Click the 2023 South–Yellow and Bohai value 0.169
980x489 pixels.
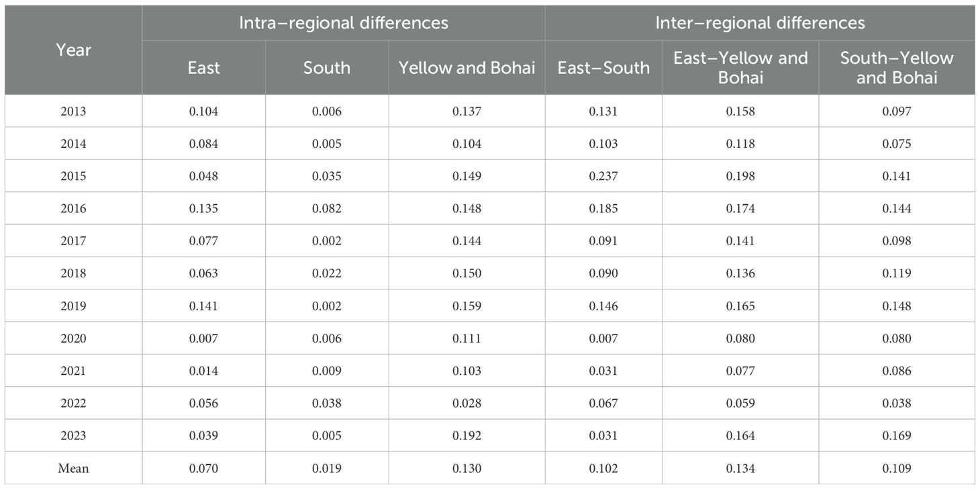click(x=897, y=436)
